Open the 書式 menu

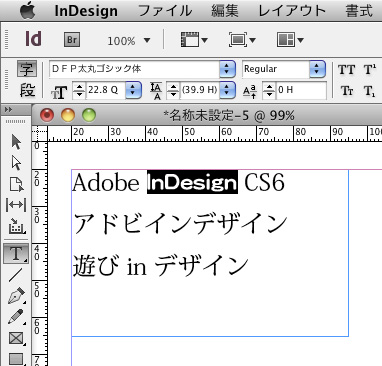pos(359,11)
